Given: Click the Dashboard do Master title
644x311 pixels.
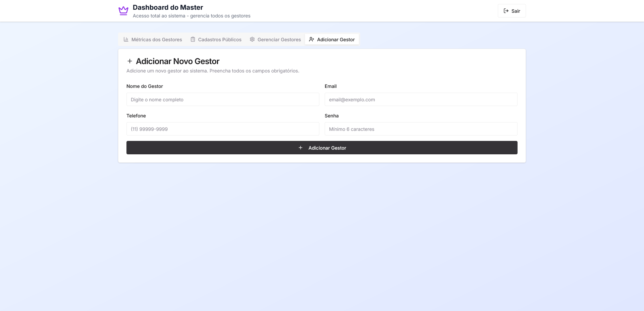Looking at the screenshot, I should pyautogui.click(x=168, y=7).
